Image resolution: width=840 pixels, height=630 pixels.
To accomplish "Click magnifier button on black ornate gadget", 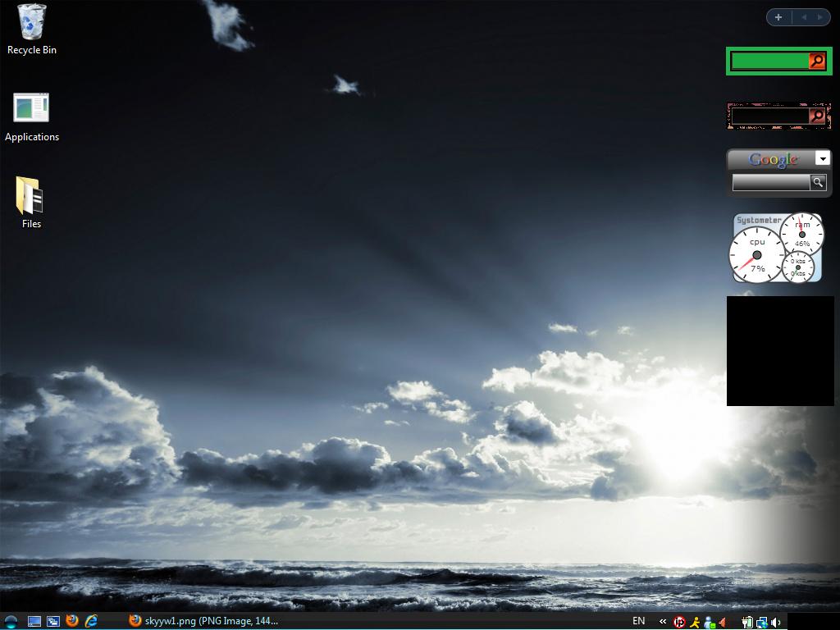I will tap(817, 116).
